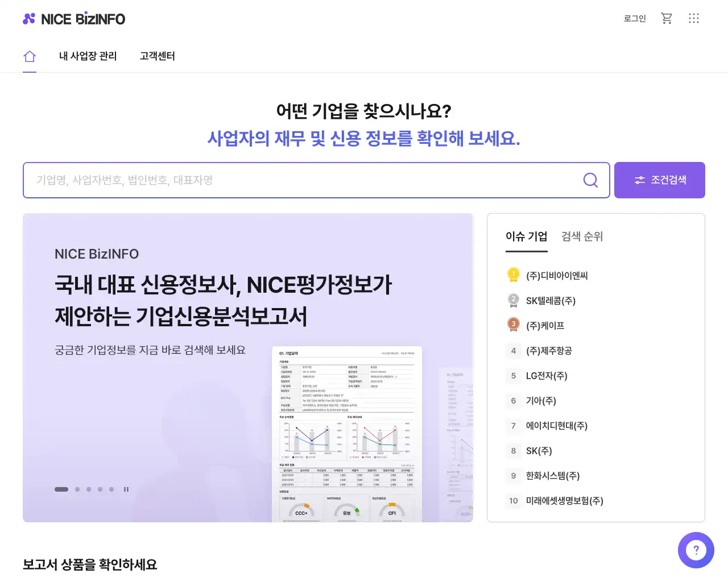
Task: Open LG전자(주) company entry
Action: 546,376
